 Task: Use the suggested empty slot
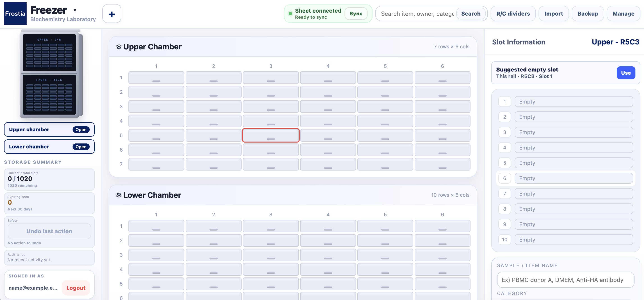click(x=626, y=73)
